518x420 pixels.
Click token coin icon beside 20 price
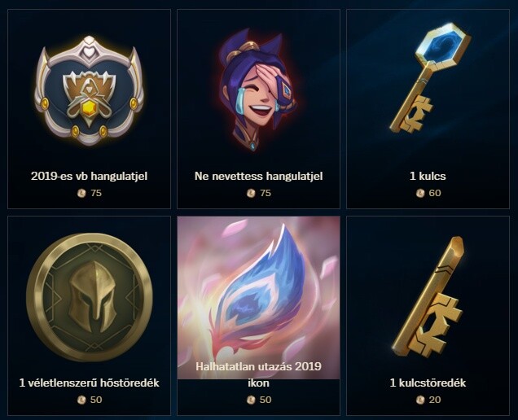tap(420, 400)
